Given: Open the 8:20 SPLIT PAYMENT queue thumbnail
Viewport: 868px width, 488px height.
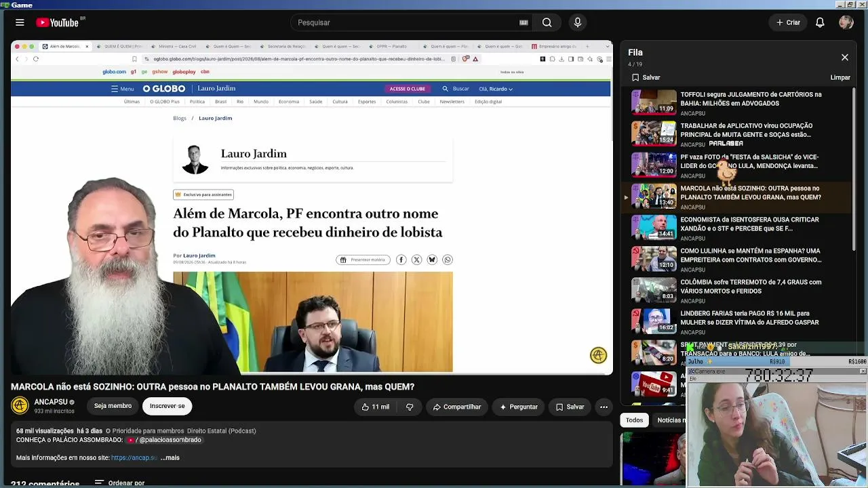Looking at the screenshot, I should click(x=654, y=352).
